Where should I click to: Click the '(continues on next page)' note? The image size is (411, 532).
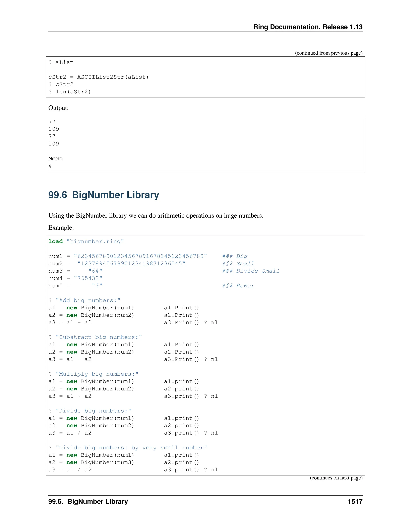[336, 478]
